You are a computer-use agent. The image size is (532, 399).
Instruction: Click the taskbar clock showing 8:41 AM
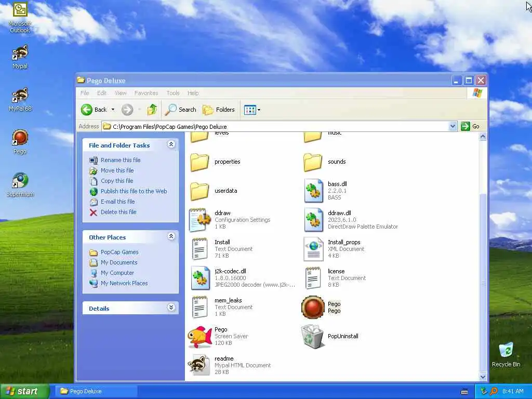point(513,391)
